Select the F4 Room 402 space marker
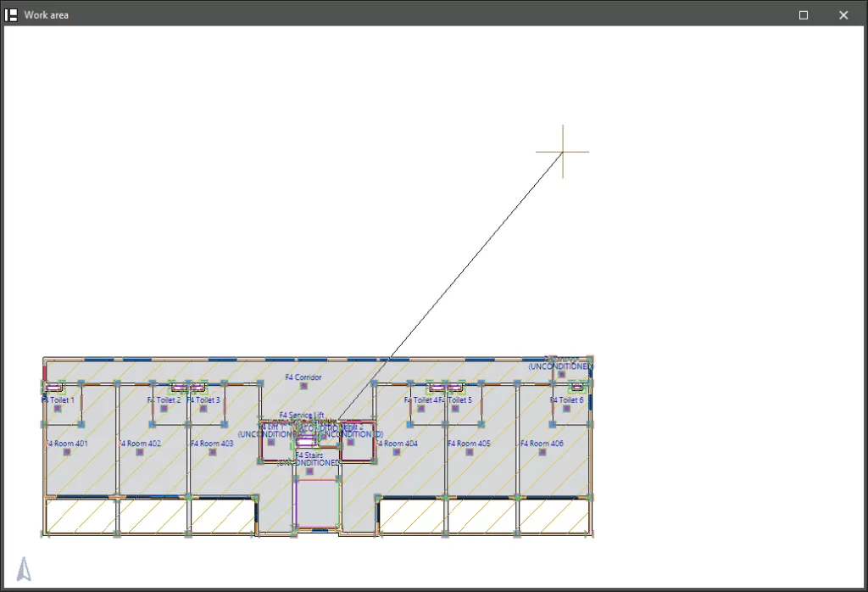Image resolution: width=868 pixels, height=592 pixels. [140, 452]
